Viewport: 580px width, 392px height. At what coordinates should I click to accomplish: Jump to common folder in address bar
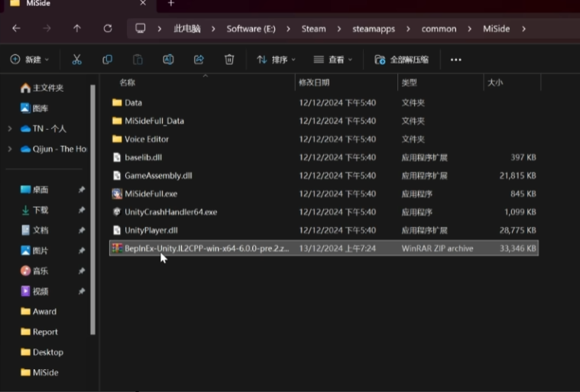[x=439, y=29]
